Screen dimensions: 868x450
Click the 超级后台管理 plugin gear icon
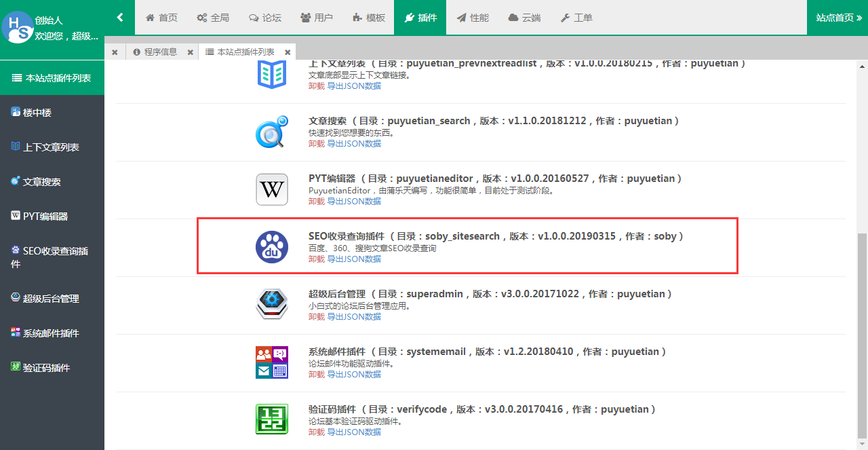click(272, 305)
